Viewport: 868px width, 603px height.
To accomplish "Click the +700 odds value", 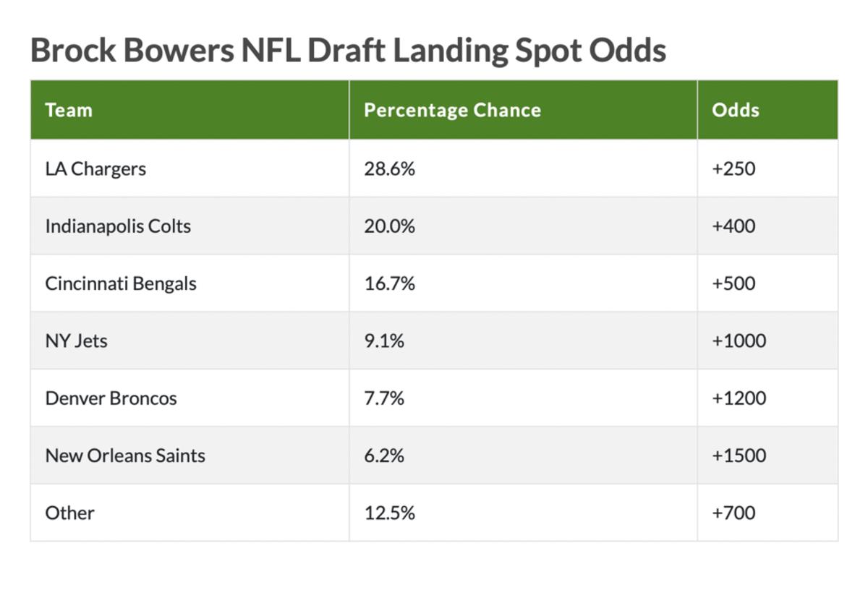I will click(x=733, y=513).
